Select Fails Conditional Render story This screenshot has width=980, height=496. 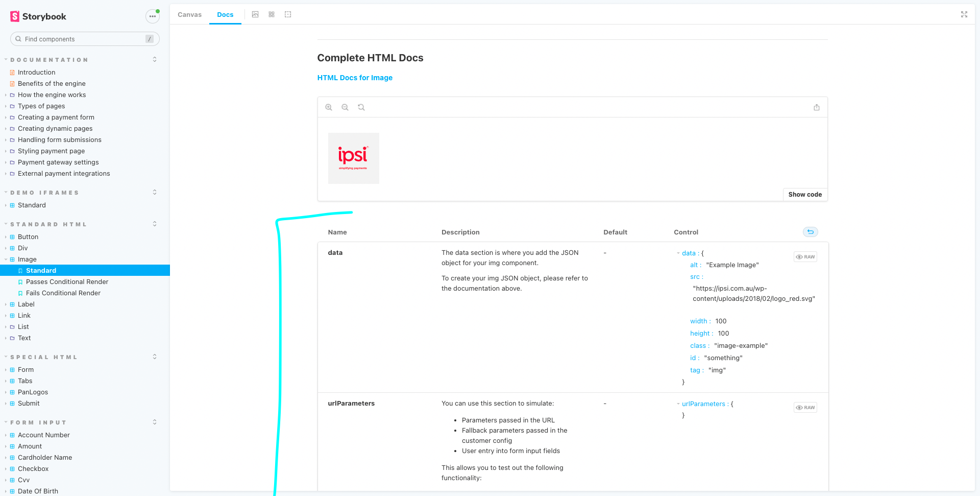(x=63, y=293)
